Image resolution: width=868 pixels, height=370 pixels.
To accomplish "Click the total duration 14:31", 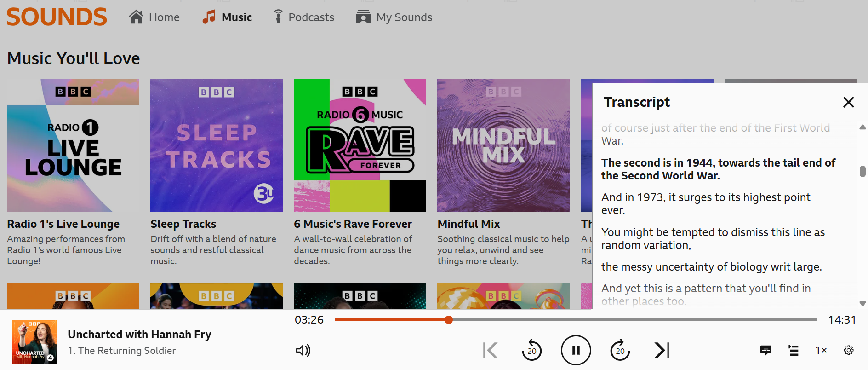I will tap(842, 320).
